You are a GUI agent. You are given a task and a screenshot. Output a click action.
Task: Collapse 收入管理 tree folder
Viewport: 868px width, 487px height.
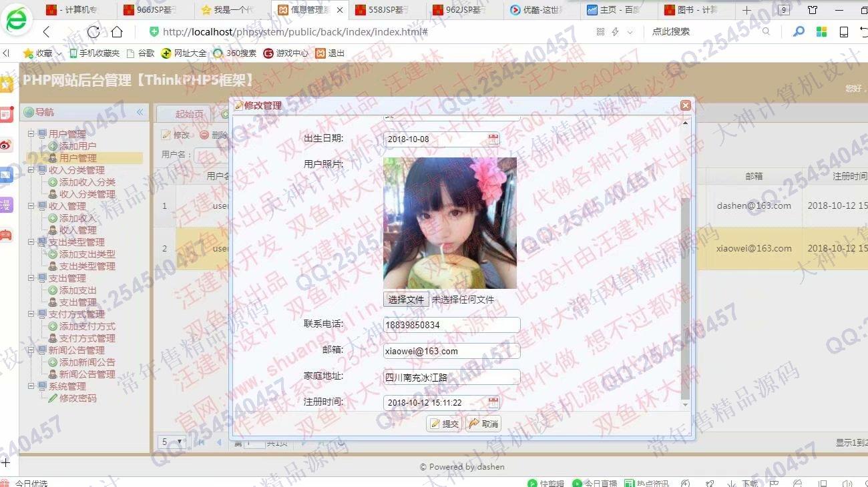[x=31, y=206]
